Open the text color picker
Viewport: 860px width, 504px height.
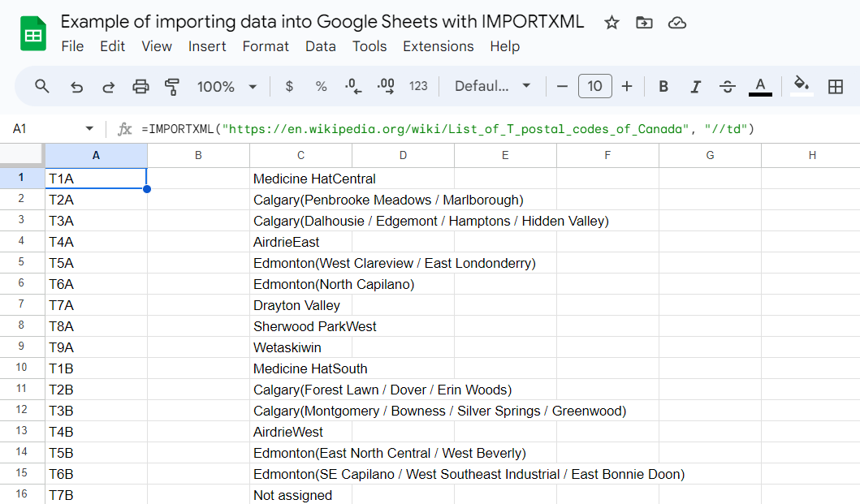coord(760,86)
